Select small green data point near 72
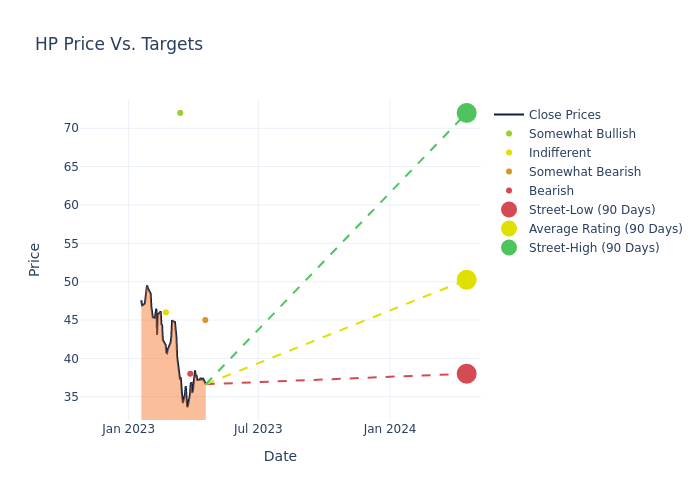 pyautogui.click(x=180, y=113)
